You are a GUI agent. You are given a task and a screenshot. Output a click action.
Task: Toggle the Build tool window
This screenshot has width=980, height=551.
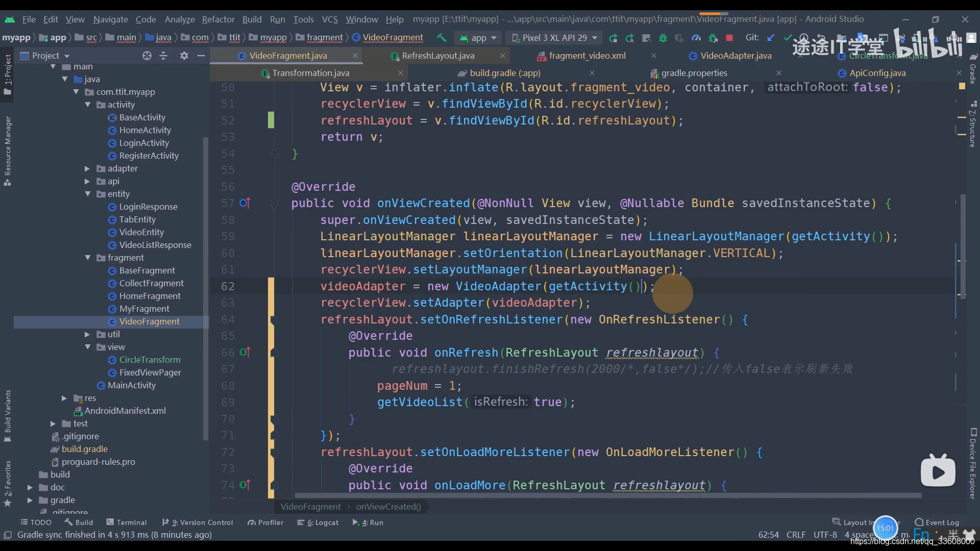[x=79, y=522]
